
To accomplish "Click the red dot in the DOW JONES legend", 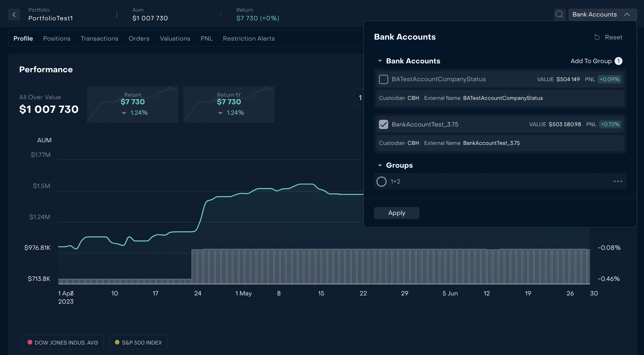I will [x=30, y=342].
